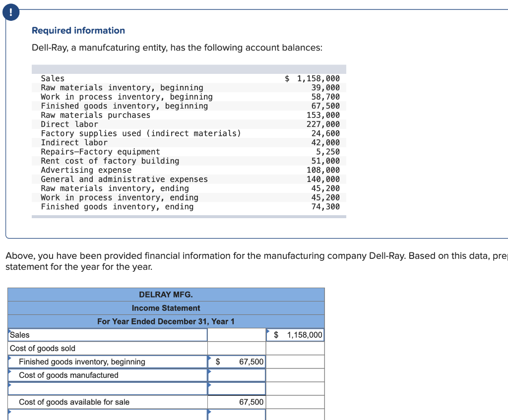Select the Finished goods inventory, beginning amount field
Viewport: 508px width, 420px height.
pos(237,361)
